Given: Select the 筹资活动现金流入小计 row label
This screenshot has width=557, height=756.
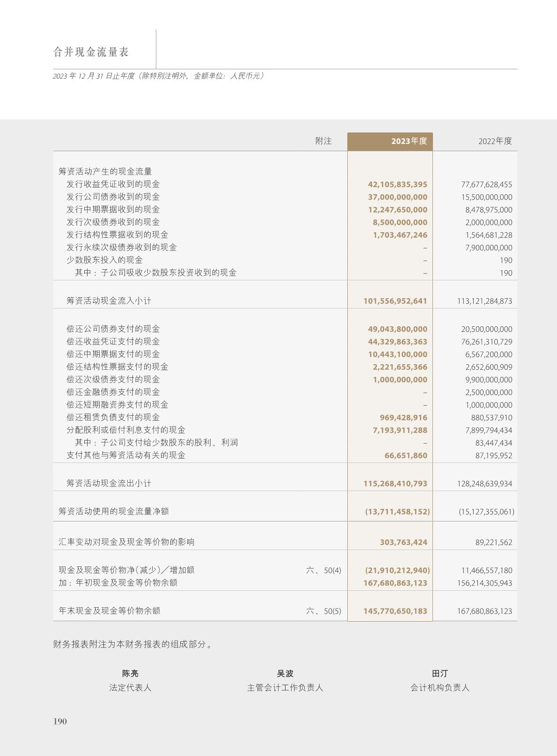Looking at the screenshot, I should [x=109, y=301].
